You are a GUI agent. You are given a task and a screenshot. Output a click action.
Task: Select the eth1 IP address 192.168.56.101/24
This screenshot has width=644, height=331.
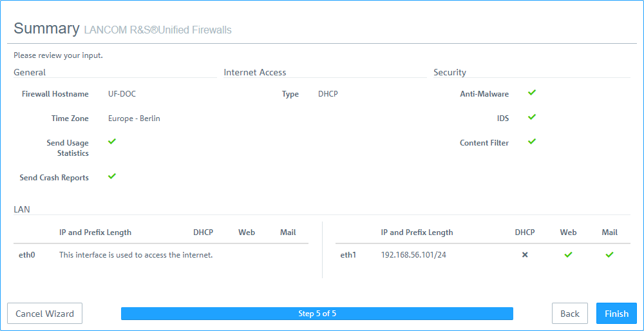coord(413,255)
